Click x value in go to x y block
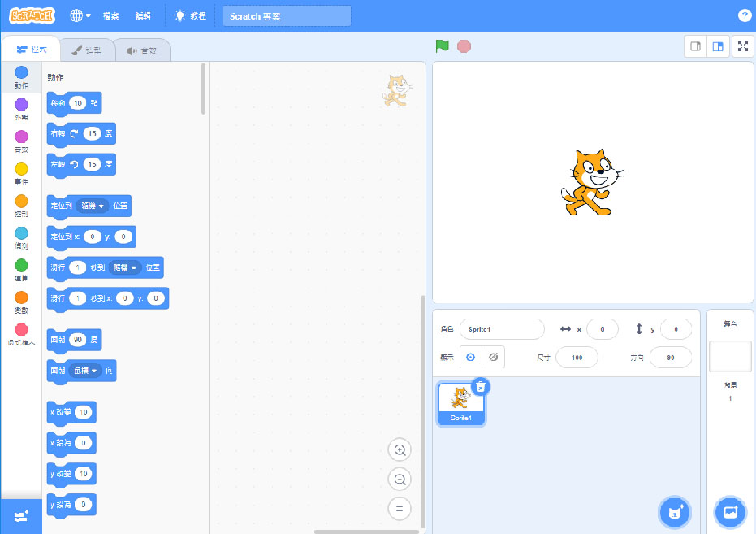 pyautogui.click(x=92, y=237)
